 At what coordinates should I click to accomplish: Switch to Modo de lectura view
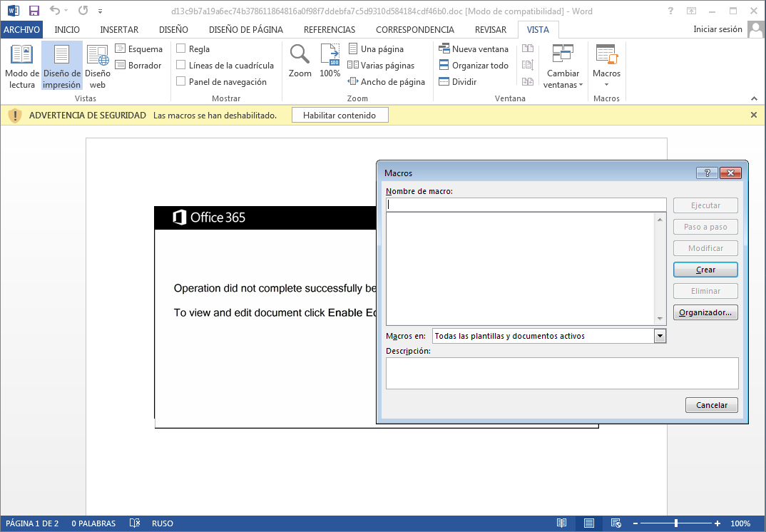21,66
